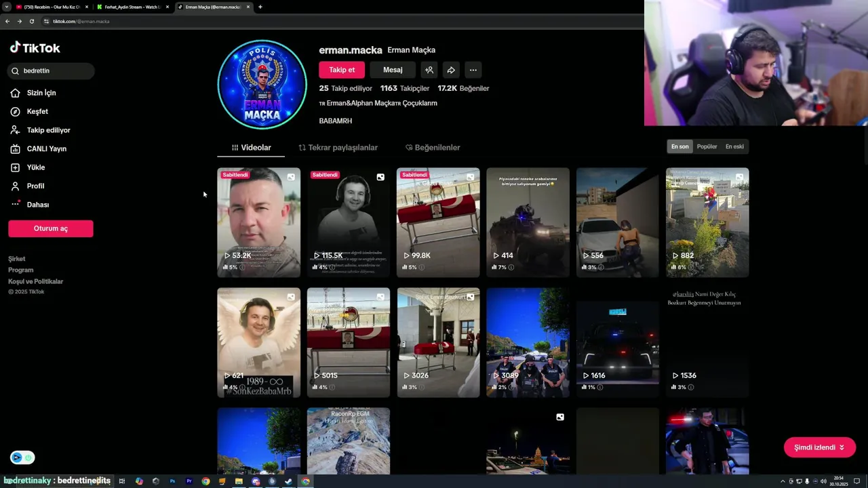Click the browser back arrow

tap(7, 21)
